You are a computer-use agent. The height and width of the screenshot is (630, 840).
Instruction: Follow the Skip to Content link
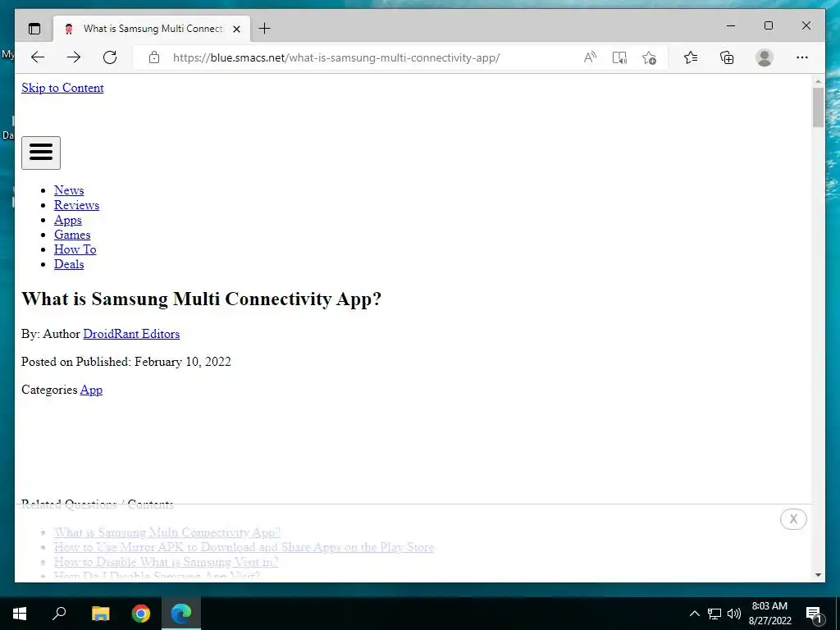tap(62, 88)
